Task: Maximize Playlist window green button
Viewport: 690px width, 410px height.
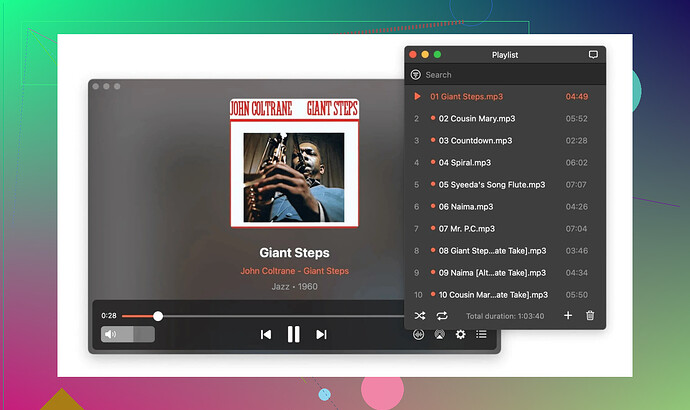Action: click(x=437, y=55)
